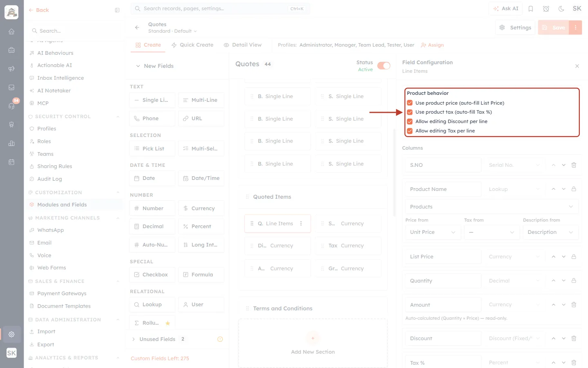Screen dimensions: 588x368
Task: Open the Save button more options menu
Action: coord(575,27)
